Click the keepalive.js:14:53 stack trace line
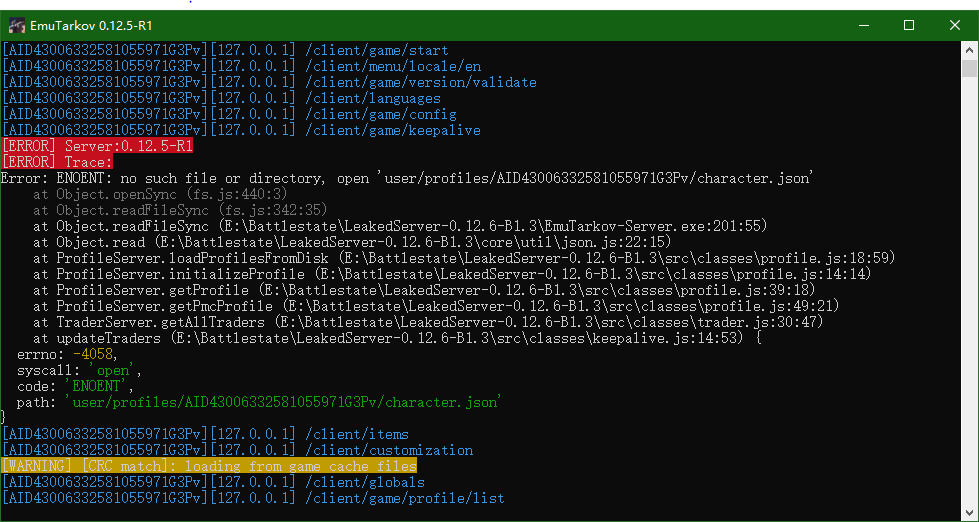Image resolution: width=979 pixels, height=522 pixels. click(x=396, y=338)
